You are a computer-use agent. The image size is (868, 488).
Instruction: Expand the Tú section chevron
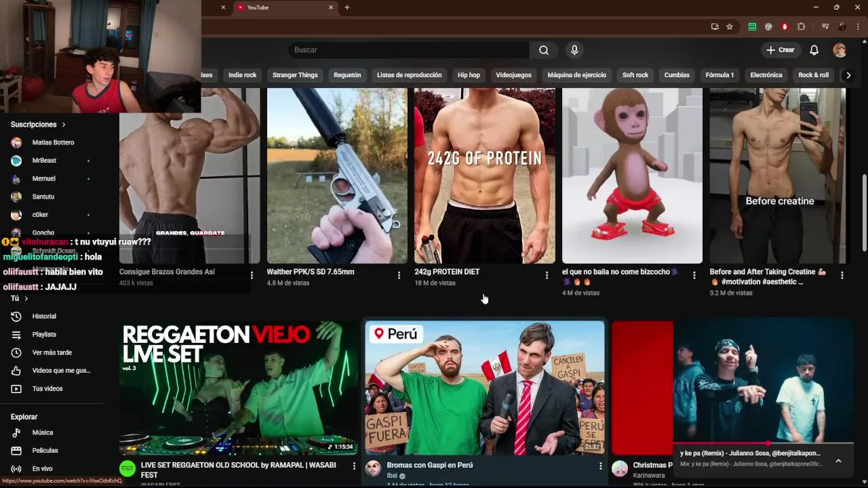(x=26, y=298)
